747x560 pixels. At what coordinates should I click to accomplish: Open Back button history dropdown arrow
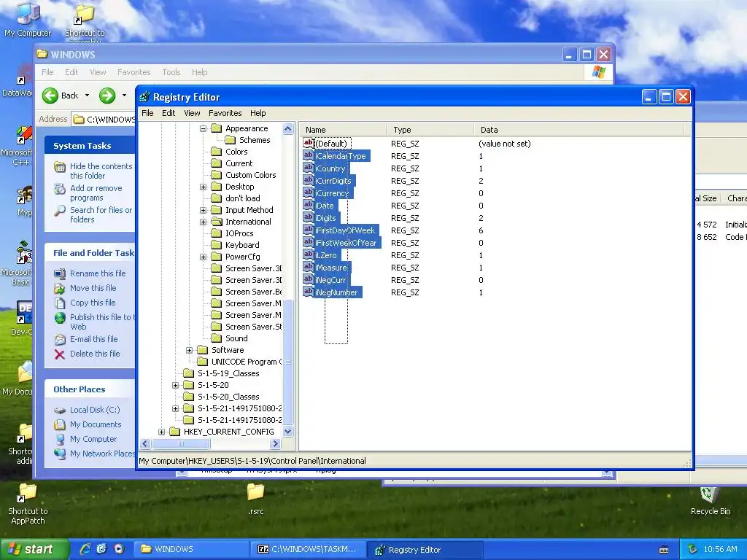tap(88, 96)
